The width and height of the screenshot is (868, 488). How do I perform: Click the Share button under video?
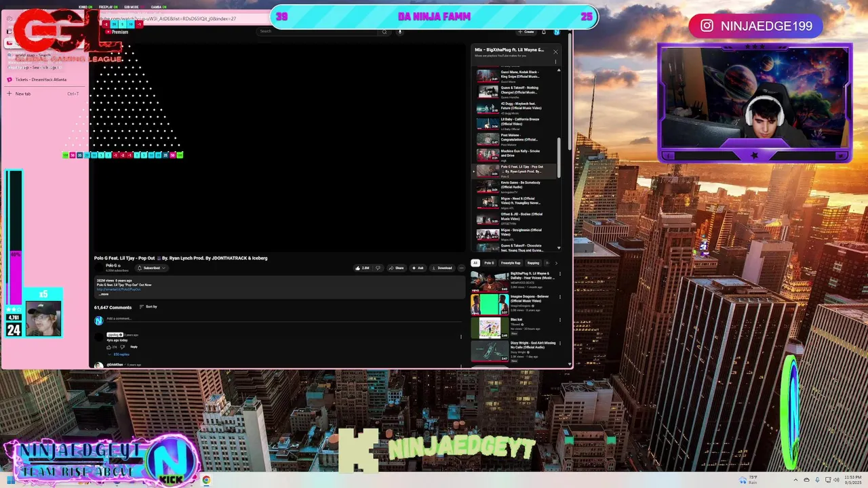tap(396, 268)
